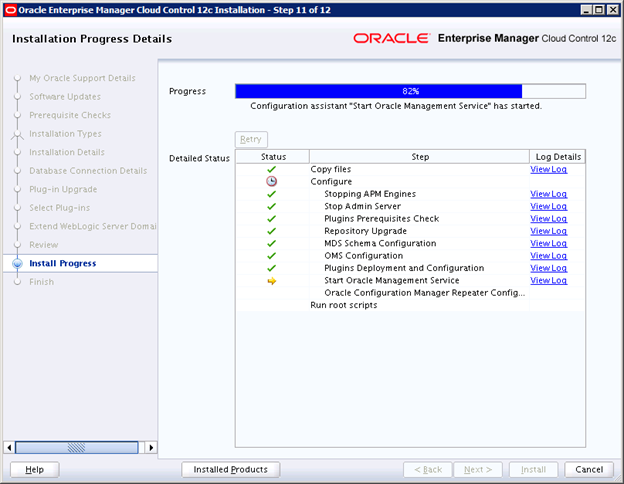Select the Configure row text

coord(331,182)
